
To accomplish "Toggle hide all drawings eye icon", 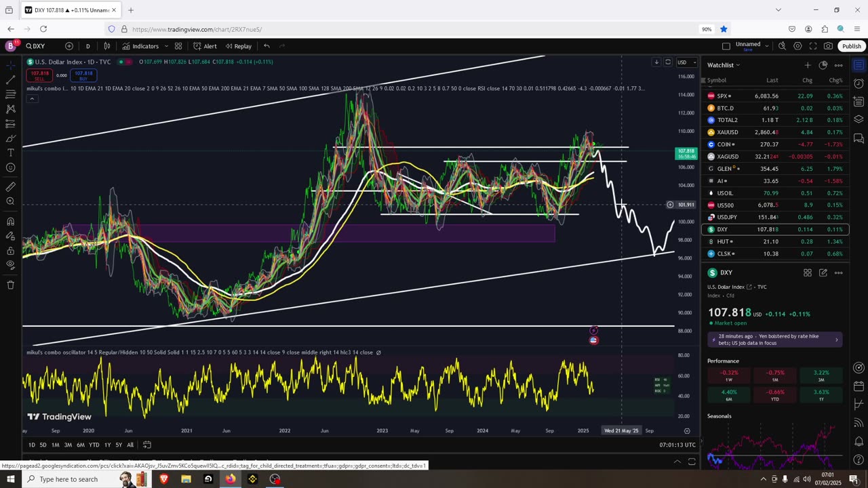I will pyautogui.click(x=10, y=265).
